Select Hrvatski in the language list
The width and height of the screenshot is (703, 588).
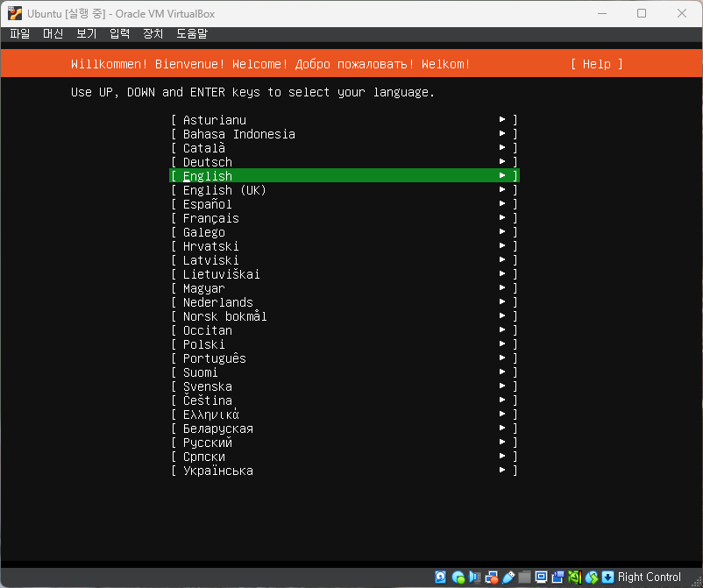[344, 246]
